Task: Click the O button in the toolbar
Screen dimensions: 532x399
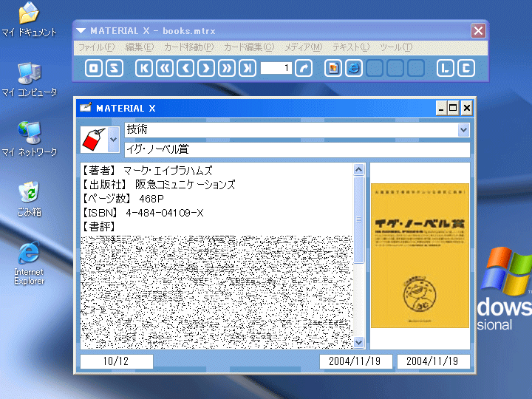Action: click(x=93, y=68)
